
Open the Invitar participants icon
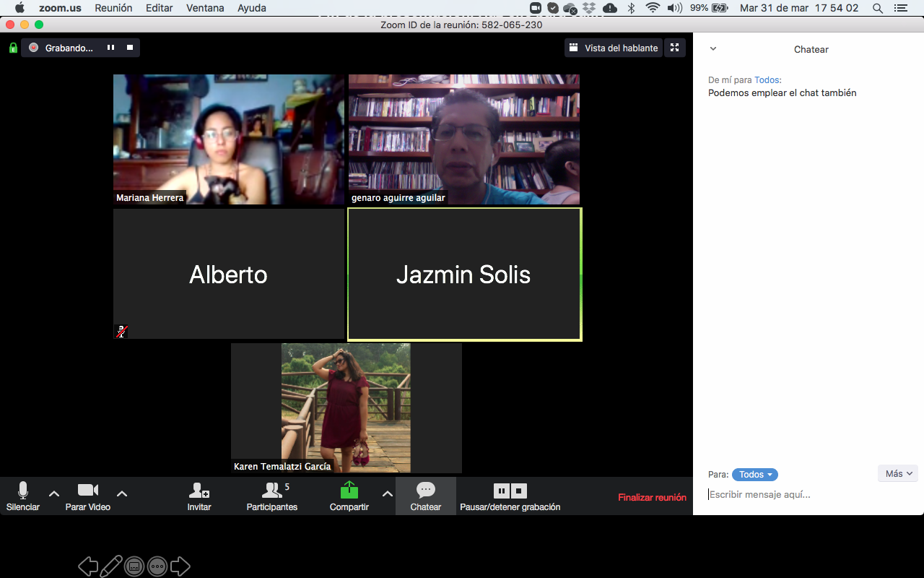199,491
